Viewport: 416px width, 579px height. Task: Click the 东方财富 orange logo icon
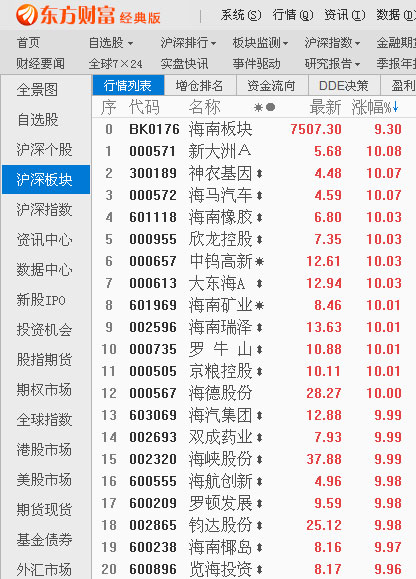click(x=27, y=15)
